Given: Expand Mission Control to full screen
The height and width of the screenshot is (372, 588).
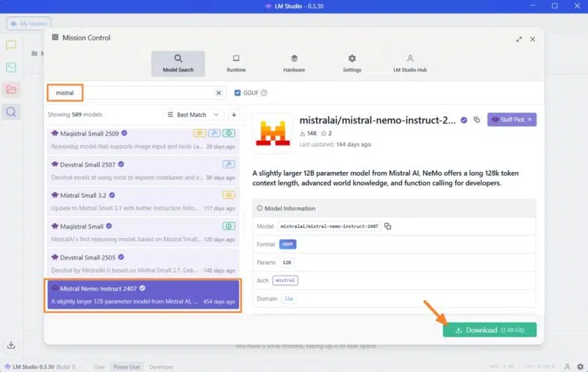Looking at the screenshot, I should point(519,39).
